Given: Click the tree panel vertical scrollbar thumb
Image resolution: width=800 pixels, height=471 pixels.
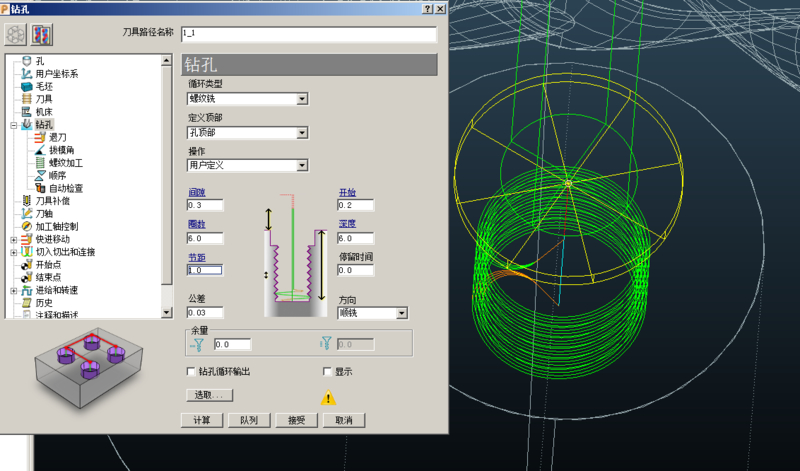Looking at the screenshot, I should pos(167,175).
